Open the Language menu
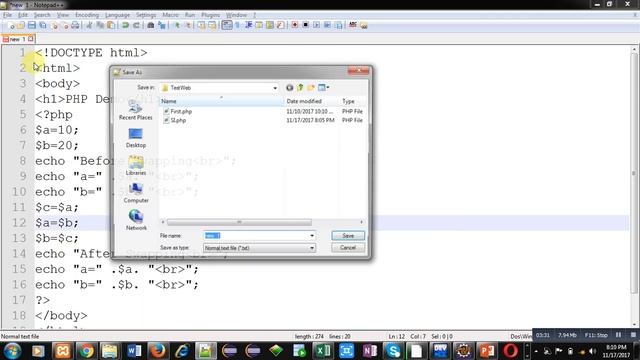Screen dimensions: 640x360 point(117,15)
